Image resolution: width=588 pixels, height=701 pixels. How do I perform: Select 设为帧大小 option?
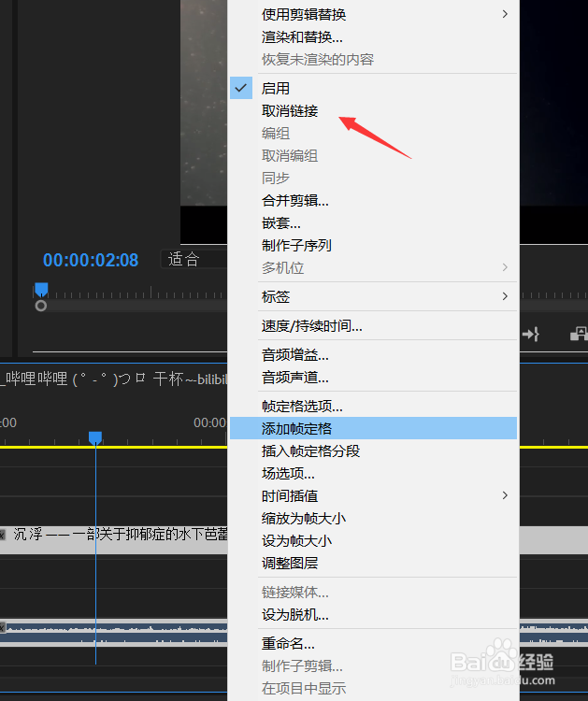pos(373,540)
